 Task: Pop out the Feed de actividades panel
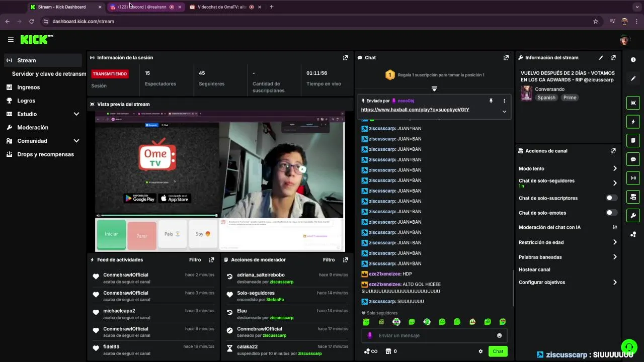click(211, 260)
